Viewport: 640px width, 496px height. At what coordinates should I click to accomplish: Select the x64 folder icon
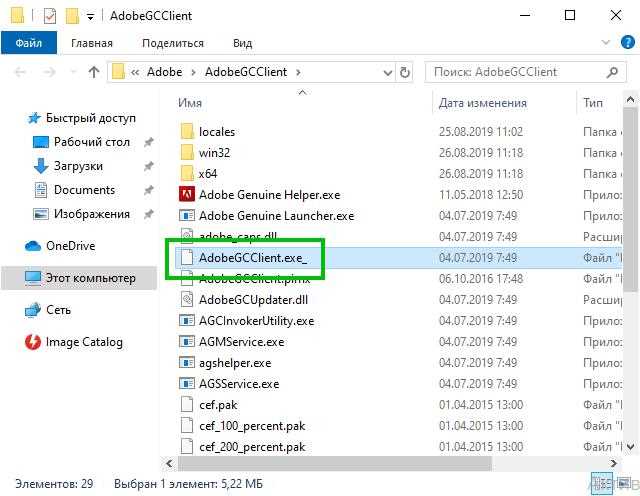click(187, 173)
